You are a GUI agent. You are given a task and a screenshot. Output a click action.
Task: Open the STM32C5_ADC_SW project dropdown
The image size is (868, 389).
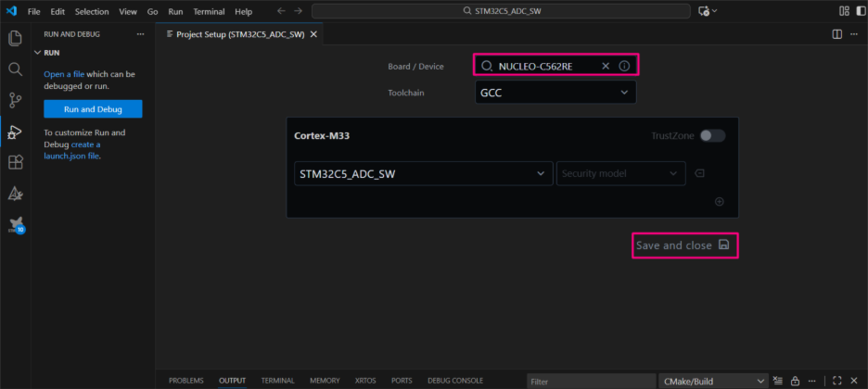tap(424, 173)
